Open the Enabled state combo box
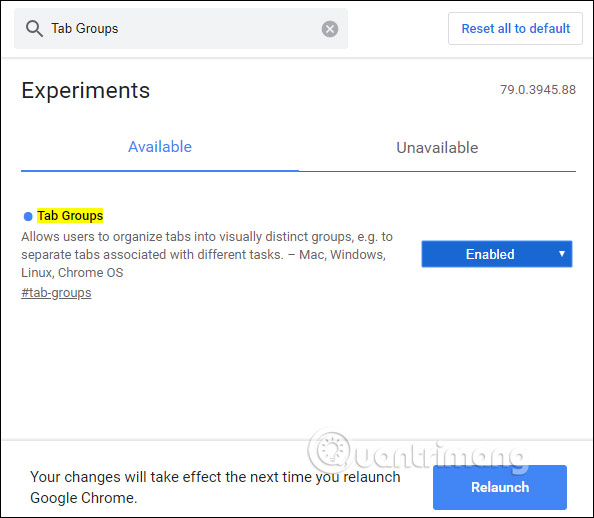This screenshot has width=594, height=518. coord(497,254)
